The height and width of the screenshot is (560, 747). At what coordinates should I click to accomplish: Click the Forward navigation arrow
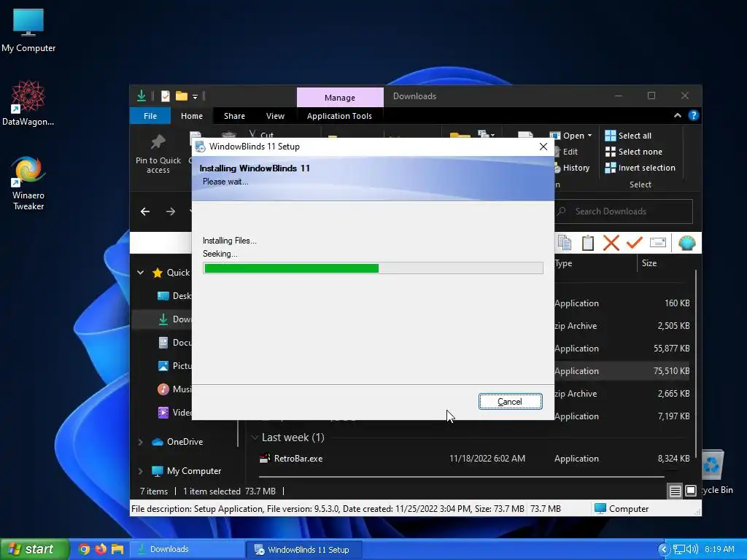[171, 211]
